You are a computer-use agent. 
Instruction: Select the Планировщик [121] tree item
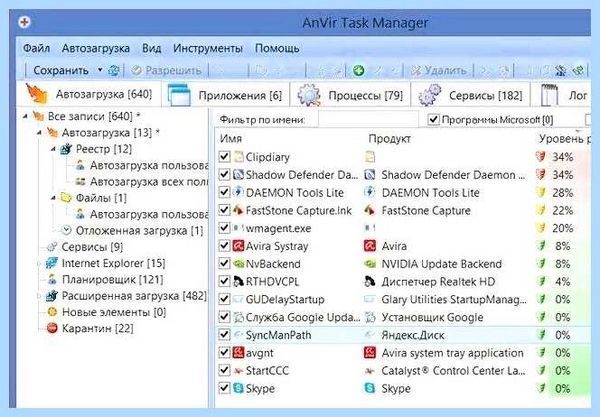[x=112, y=280]
